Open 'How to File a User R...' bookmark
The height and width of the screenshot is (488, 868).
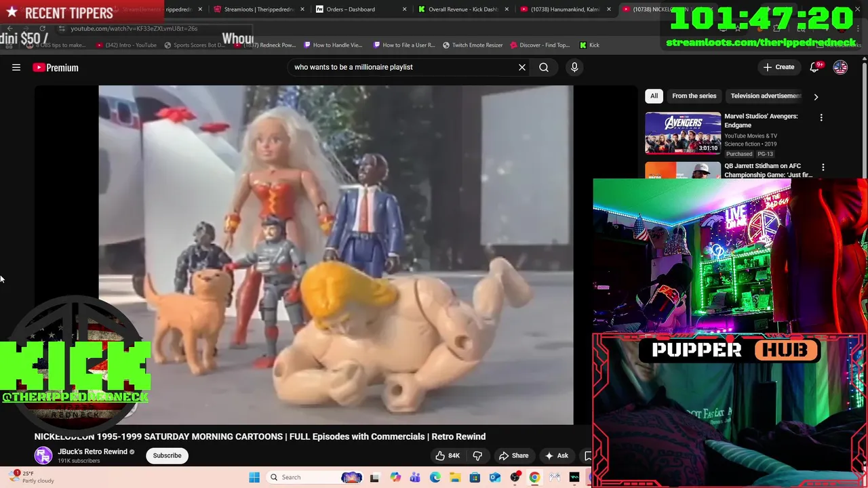(403, 45)
